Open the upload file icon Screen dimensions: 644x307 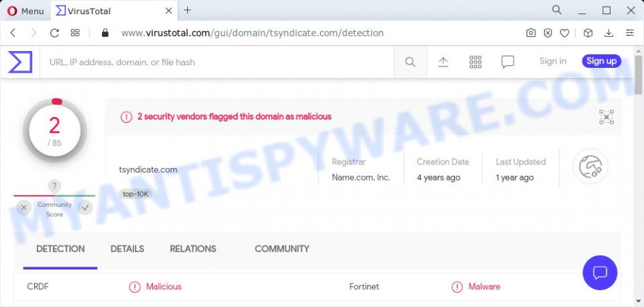(x=443, y=62)
